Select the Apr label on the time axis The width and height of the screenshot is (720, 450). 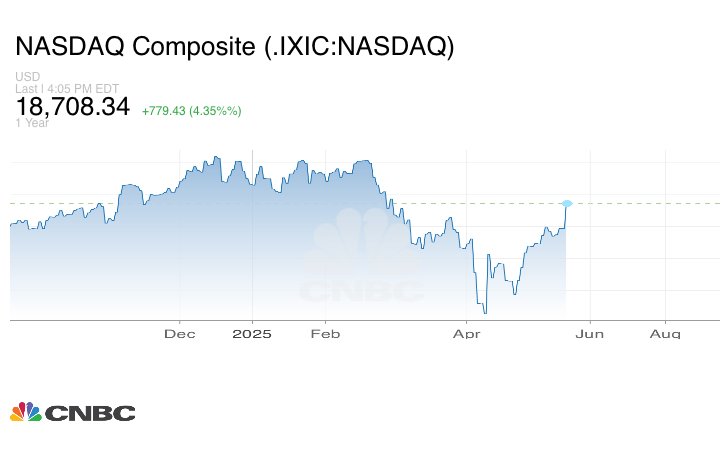pos(466,333)
